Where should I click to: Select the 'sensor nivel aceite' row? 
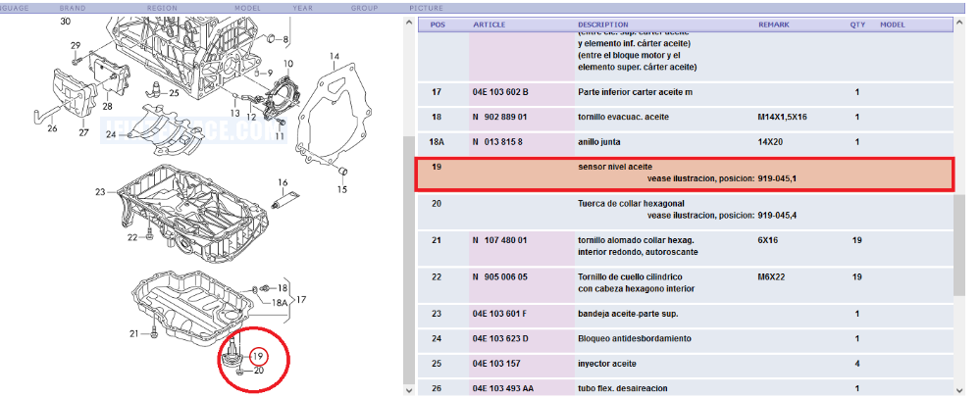pyautogui.click(x=685, y=175)
